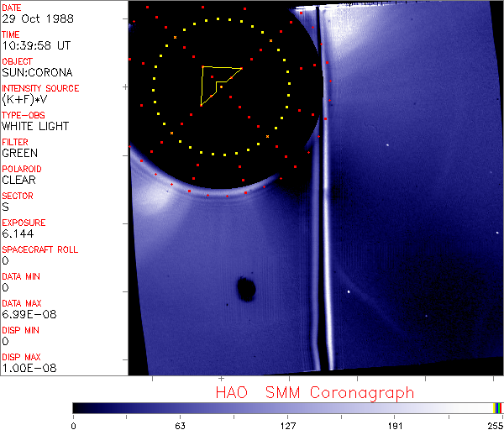Click the 191 tick label under the color bar
The width and height of the screenshot is (504, 430).
click(396, 424)
